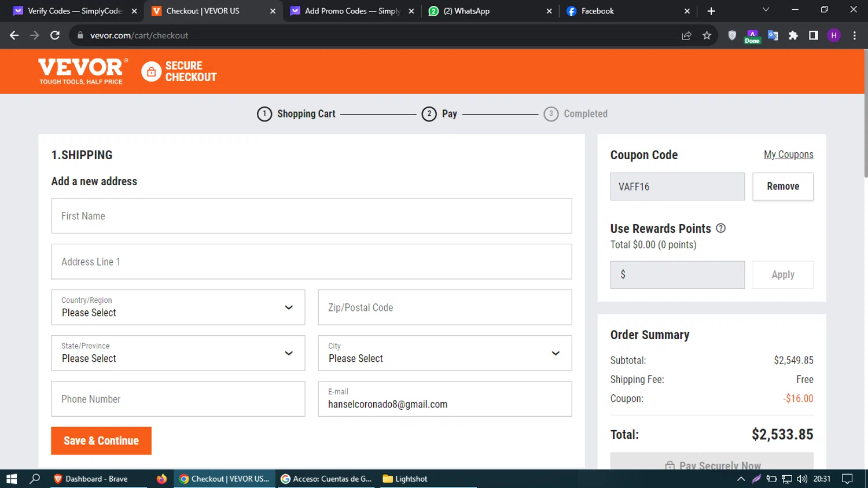Click the Rewards Points help icon
The width and height of the screenshot is (868, 488).
tap(720, 228)
